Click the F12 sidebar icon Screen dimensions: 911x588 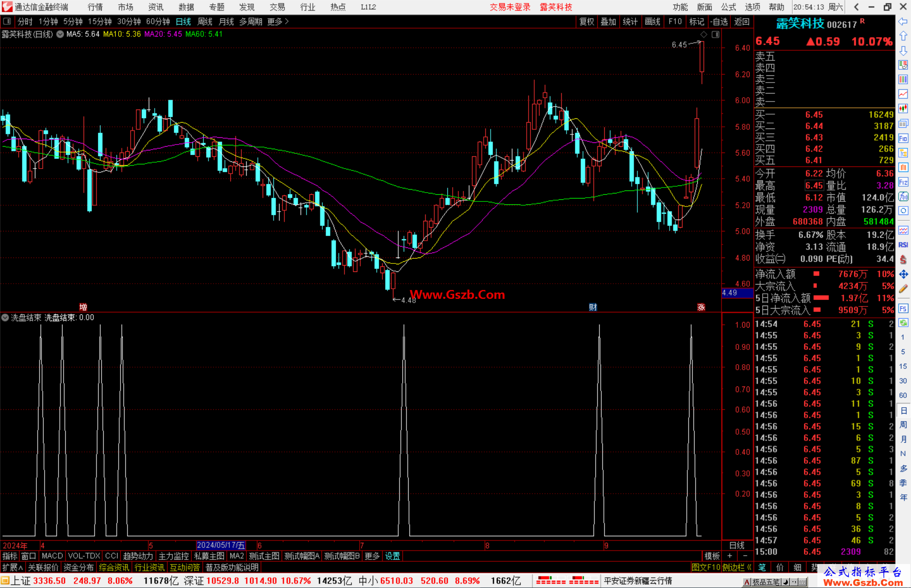click(903, 182)
